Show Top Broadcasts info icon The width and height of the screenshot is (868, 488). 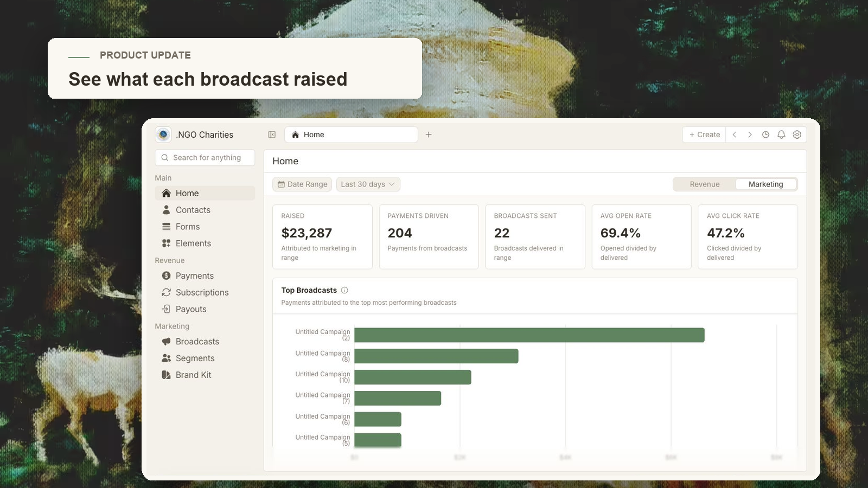(344, 290)
